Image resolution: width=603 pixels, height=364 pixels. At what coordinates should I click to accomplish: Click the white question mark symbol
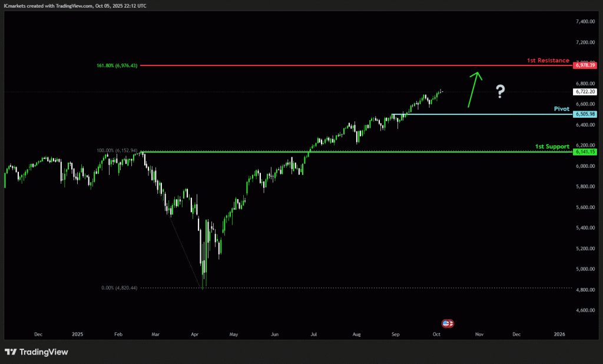pos(500,91)
